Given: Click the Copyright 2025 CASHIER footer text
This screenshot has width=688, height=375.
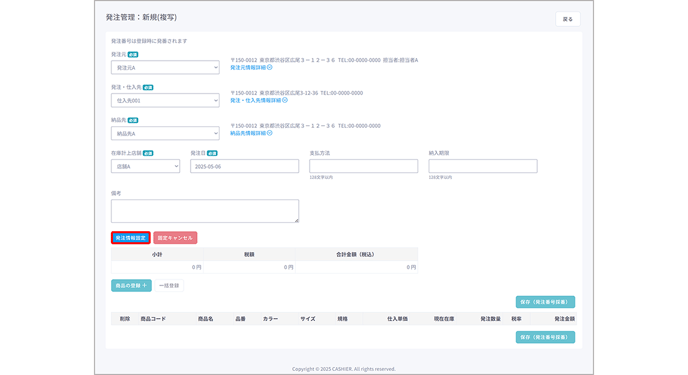Looking at the screenshot, I should (x=344, y=369).
